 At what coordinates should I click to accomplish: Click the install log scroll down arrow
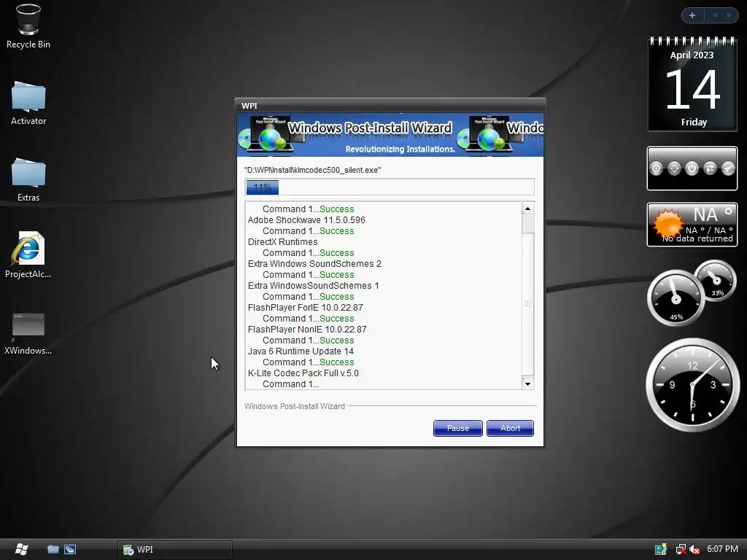pyautogui.click(x=527, y=384)
